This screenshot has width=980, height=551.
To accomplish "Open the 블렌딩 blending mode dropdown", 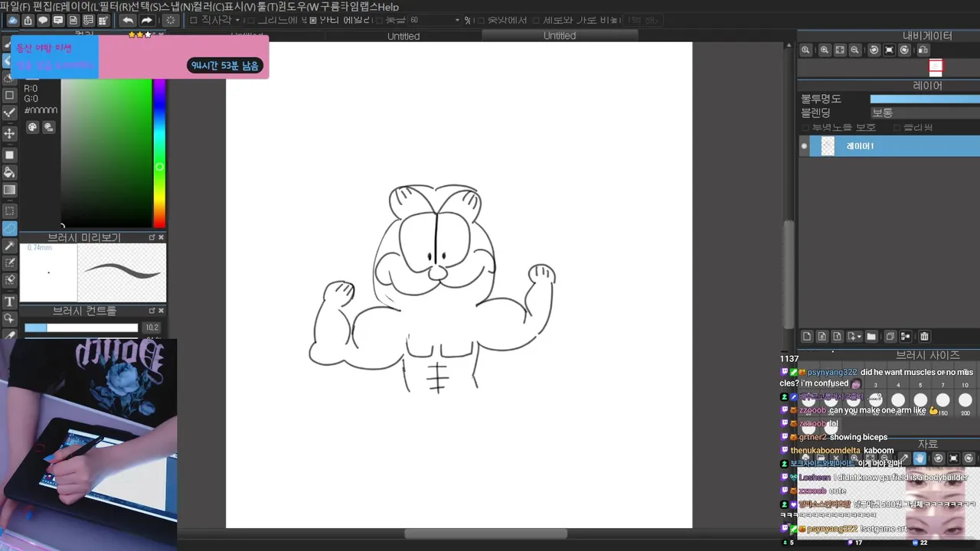I will coord(924,112).
